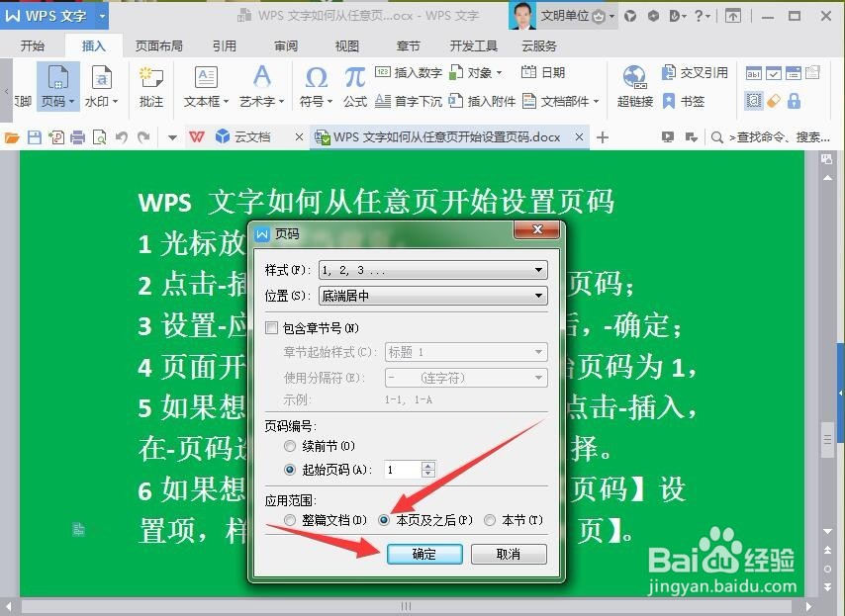Click the red W WPS home icon
Screen dimensions: 845x616
tap(197, 137)
